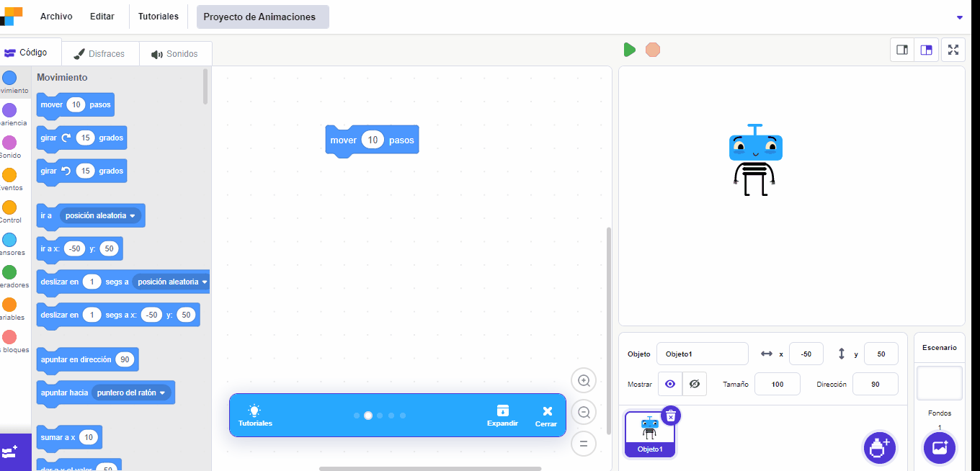Switch to large stage layout

[927, 50]
